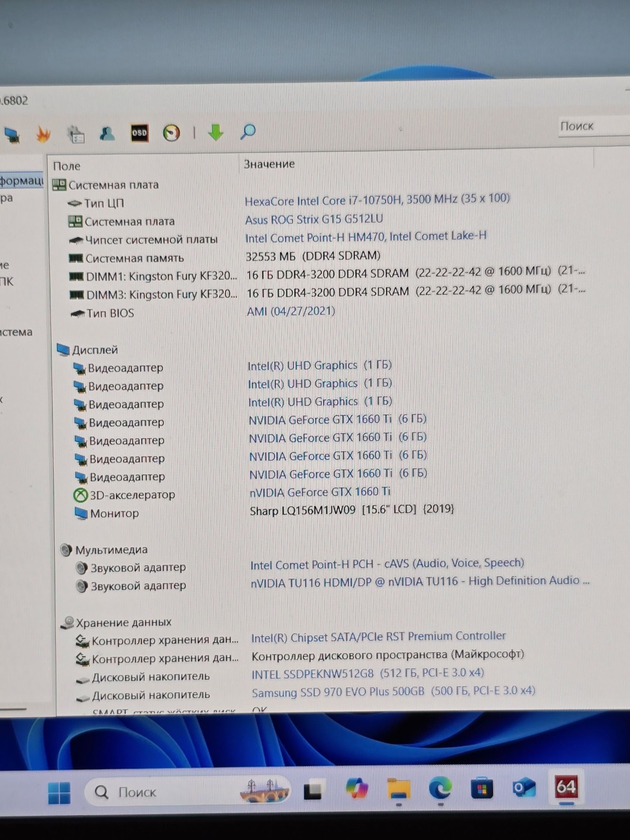Click the Поиск search field in AIDA64

[x=594, y=126]
